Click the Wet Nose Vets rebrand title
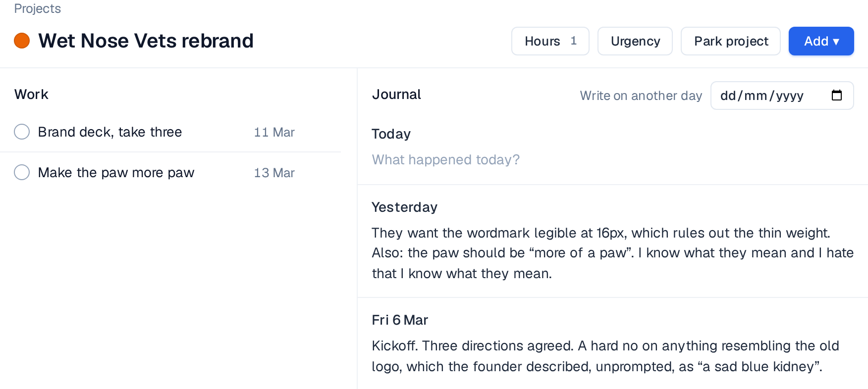 click(146, 41)
